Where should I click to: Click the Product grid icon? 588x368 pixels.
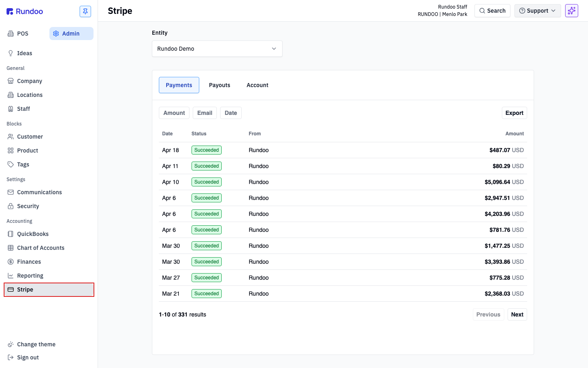coord(11,150)
